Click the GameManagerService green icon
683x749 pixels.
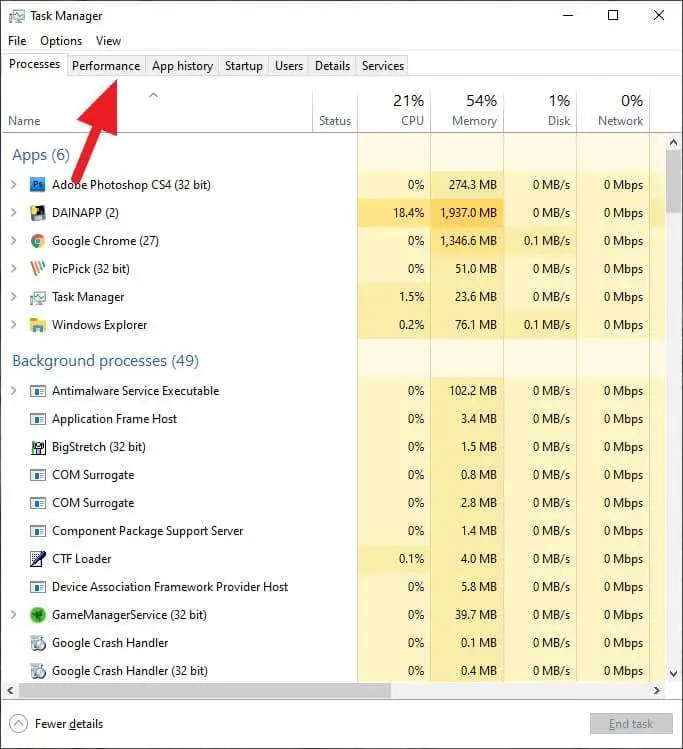coord(37,615)
